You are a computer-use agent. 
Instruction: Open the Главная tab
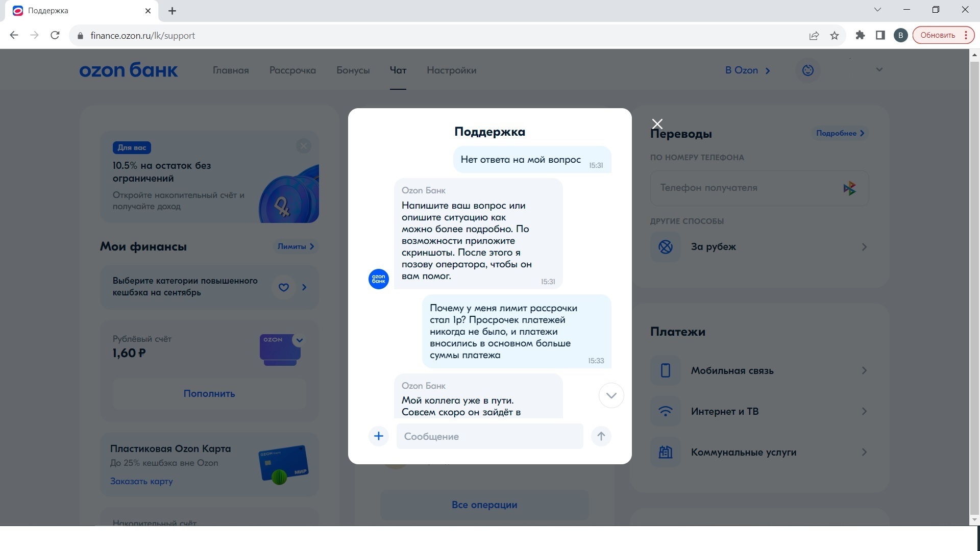[x=231, y=70]
